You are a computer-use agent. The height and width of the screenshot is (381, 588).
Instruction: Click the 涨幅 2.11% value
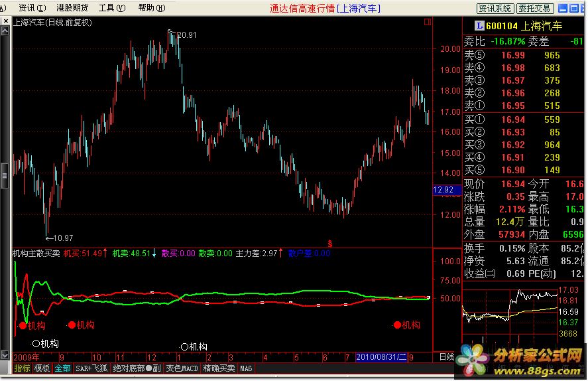click(512, 209)
